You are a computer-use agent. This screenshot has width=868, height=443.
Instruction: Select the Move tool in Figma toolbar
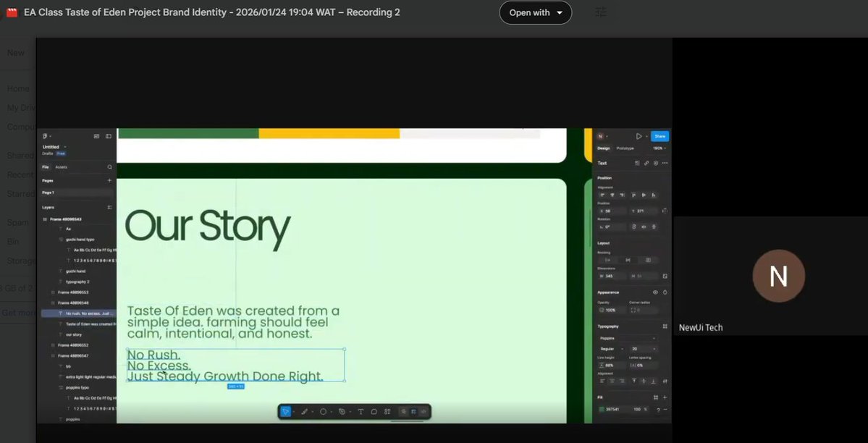(285, 411)
